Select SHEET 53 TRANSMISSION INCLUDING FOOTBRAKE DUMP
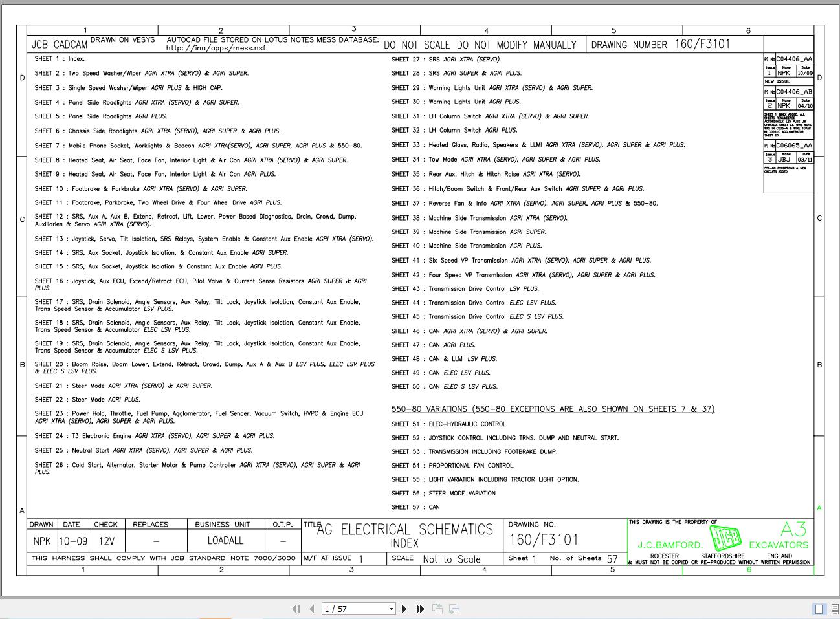This screenshot has width=840, height=619. (x=474, y=452)
